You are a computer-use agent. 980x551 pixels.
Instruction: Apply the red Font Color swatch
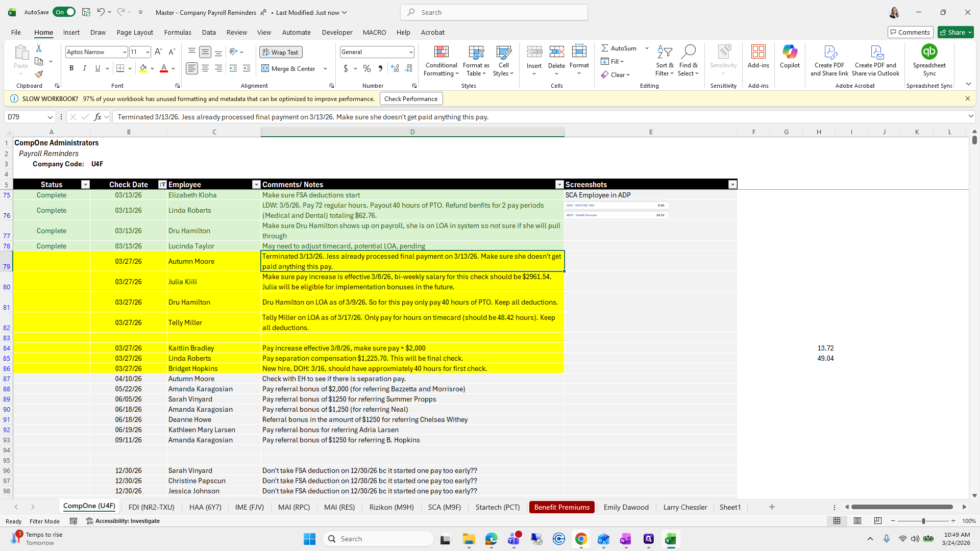[x=164, y=68]
